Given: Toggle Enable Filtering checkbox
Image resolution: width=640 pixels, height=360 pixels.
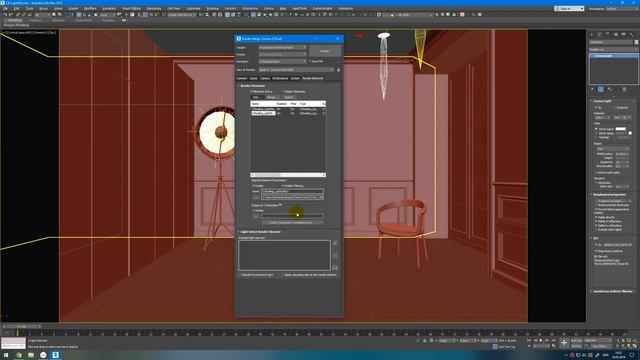Looking at the screenshot, I should (x=282, y=186).
